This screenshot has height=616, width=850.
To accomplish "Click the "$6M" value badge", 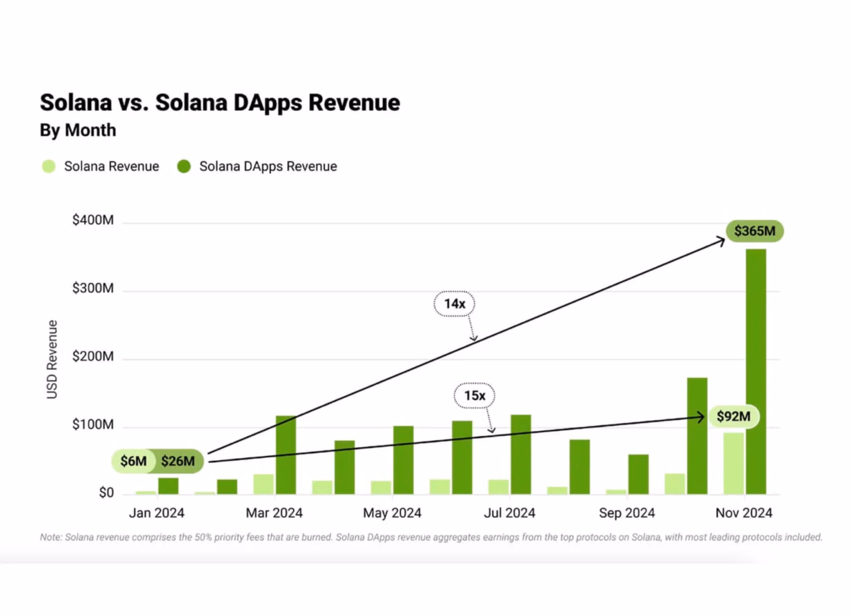I will click(133, 461).
